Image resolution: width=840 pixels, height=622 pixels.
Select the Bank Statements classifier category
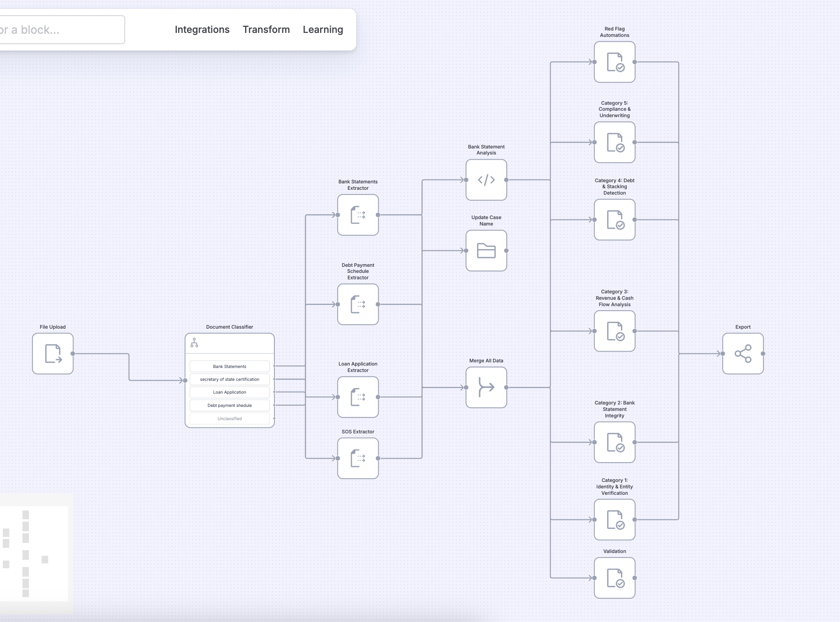click(x=229, y=366)
